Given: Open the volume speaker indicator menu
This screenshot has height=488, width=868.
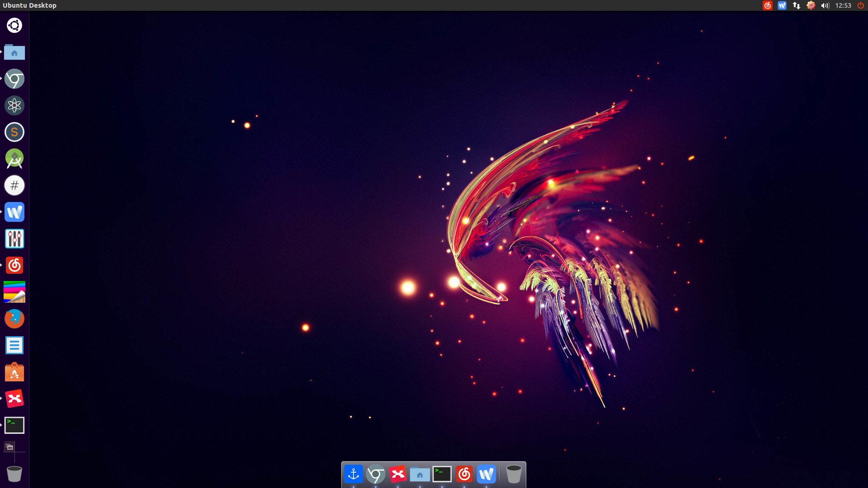Looking at the screenshot, I should (x=826, y=5).
